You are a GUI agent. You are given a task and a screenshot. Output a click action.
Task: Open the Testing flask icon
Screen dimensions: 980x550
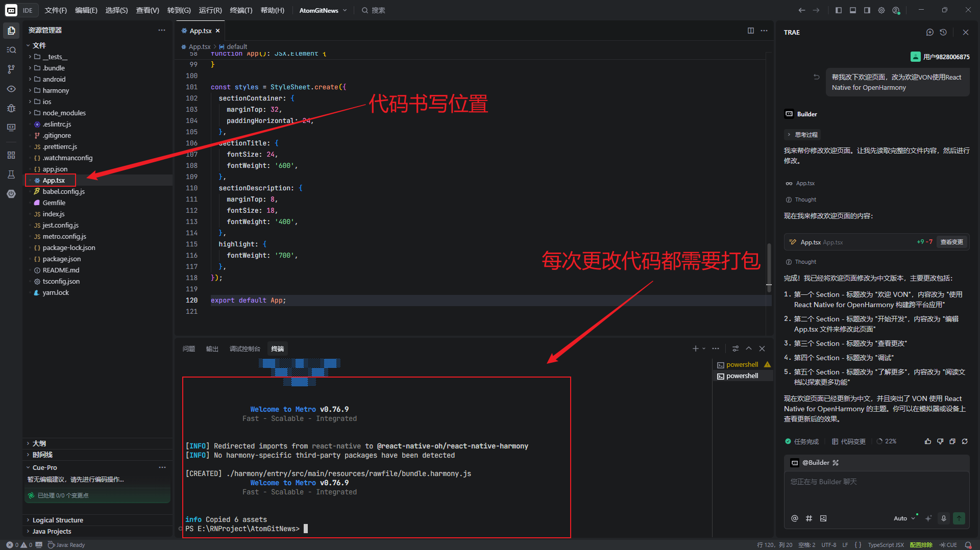tap(11, 174)
